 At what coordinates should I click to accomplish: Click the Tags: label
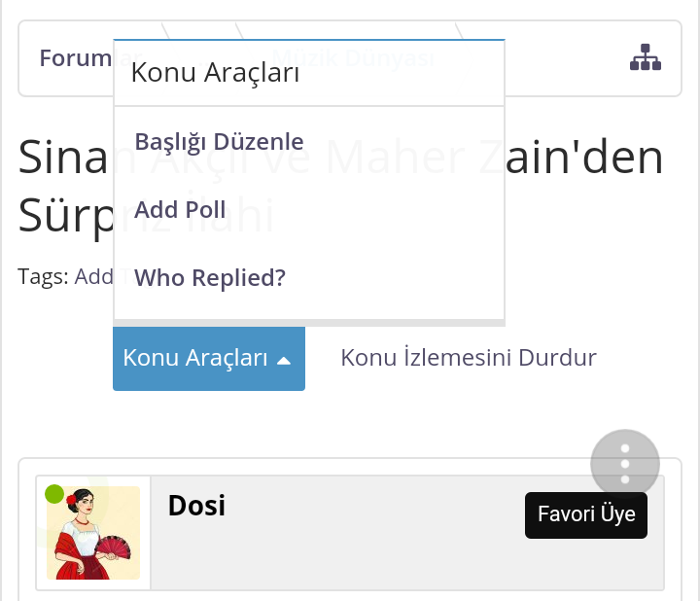pyautogui.click(x=43, y=276)
